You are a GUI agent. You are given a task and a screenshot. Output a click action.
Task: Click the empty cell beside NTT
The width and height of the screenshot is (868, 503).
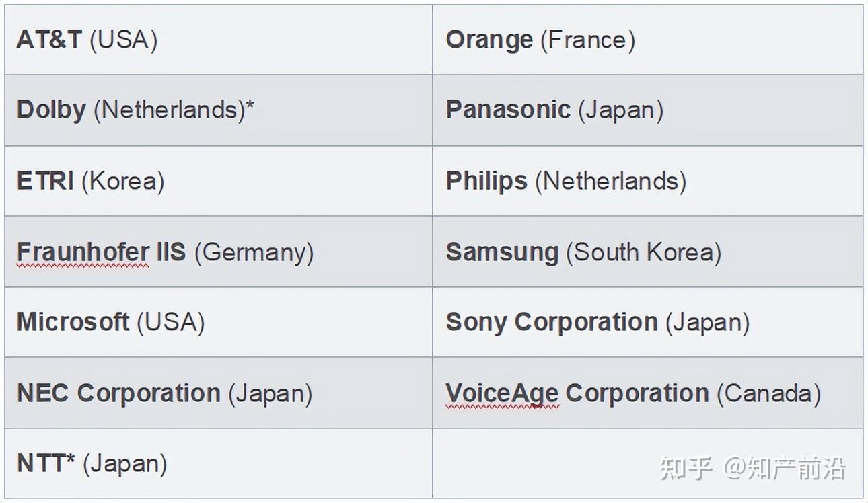coord(647,463)
